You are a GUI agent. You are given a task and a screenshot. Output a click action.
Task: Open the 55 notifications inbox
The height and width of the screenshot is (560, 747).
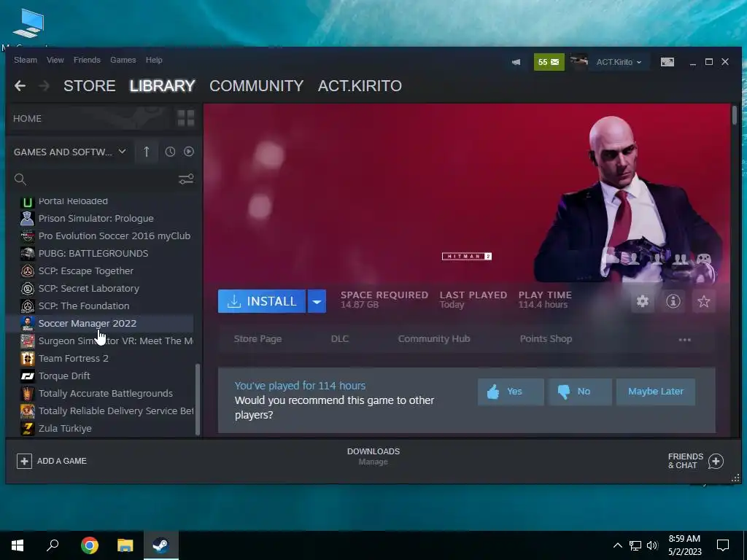tap(549, 62)
